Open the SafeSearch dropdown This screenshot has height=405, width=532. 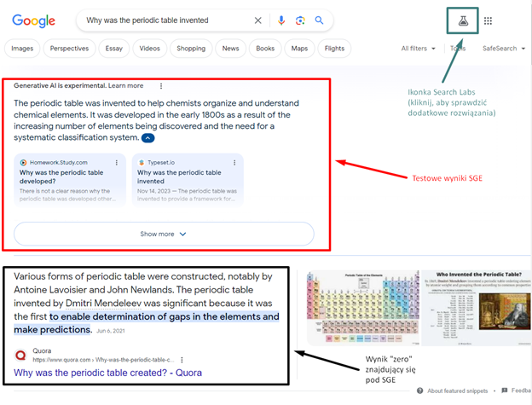[x=503, y=49]
